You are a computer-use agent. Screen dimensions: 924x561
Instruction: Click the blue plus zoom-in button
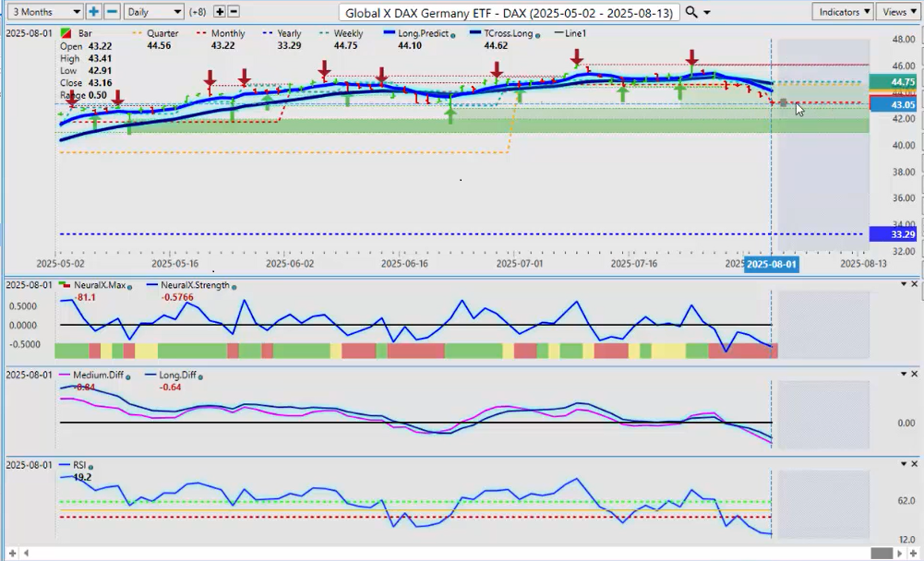coord(94,12)
